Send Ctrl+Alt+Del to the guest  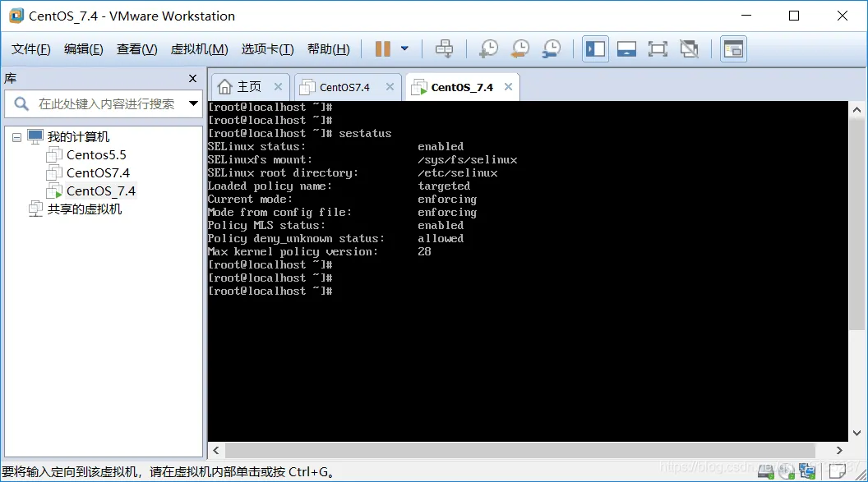click(444, 49)
